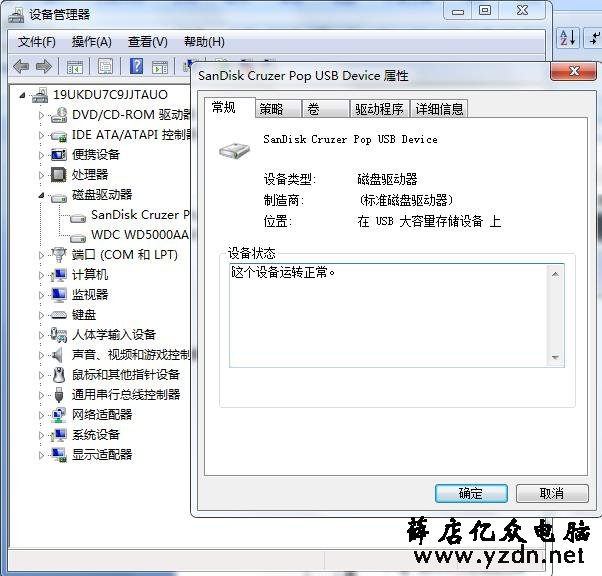
Task: Click the Back arrow toolbar icon
Action: (x=21, y=67)
